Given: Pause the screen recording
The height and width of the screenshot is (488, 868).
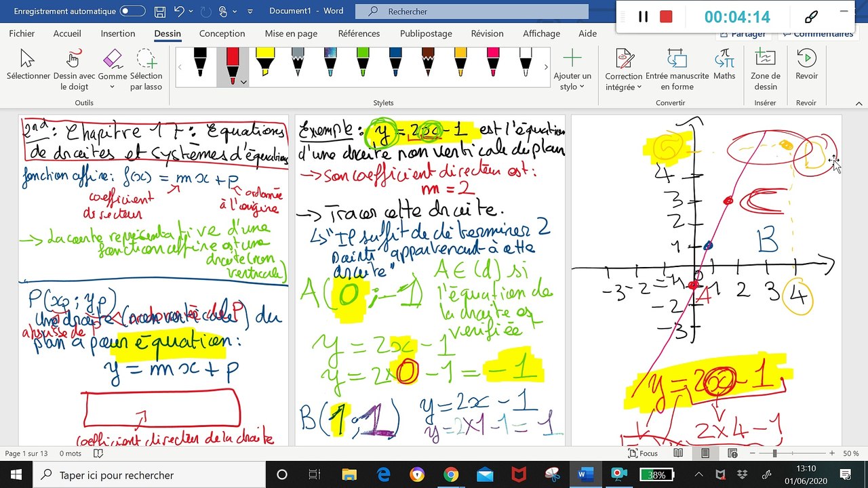Looking at the screenshot, I should tap(643, 17).
